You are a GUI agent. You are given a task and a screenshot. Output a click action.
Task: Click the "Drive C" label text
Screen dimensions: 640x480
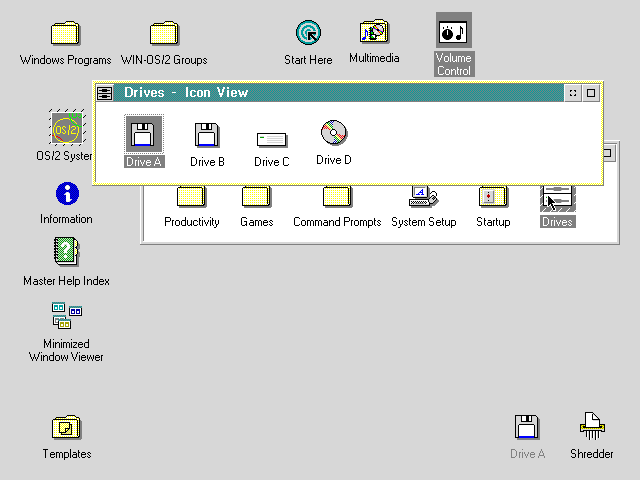[272, 162]
